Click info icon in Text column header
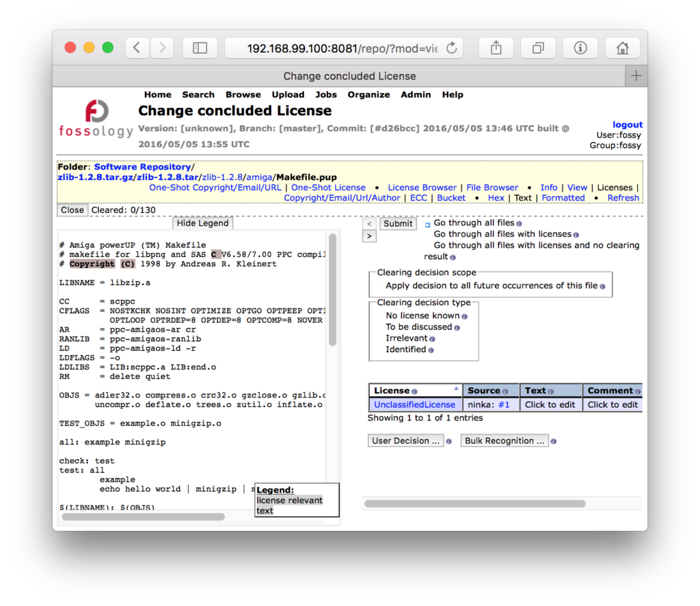 click(x=550, y=392)
